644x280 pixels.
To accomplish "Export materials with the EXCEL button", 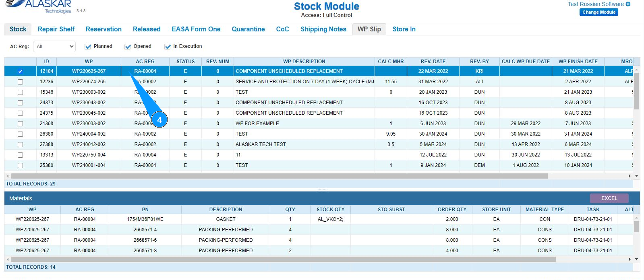I will pos(609,198).
